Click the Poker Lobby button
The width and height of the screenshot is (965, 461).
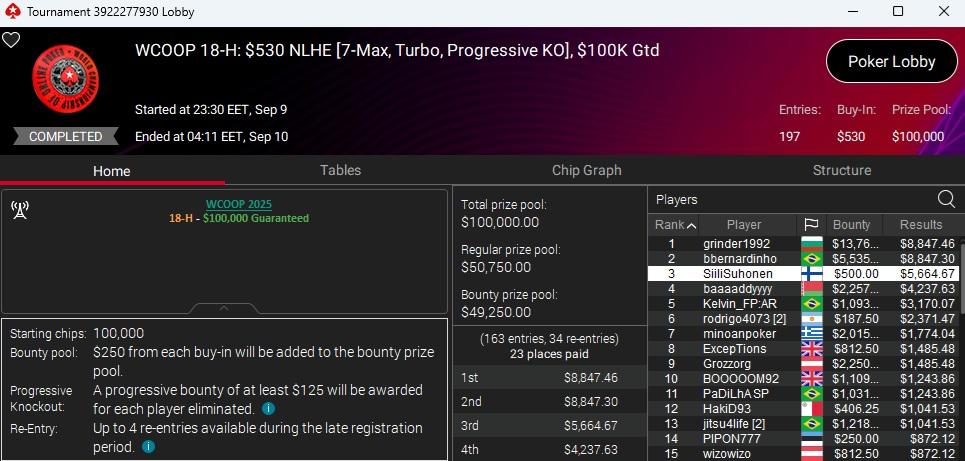(x=890, y=62)
